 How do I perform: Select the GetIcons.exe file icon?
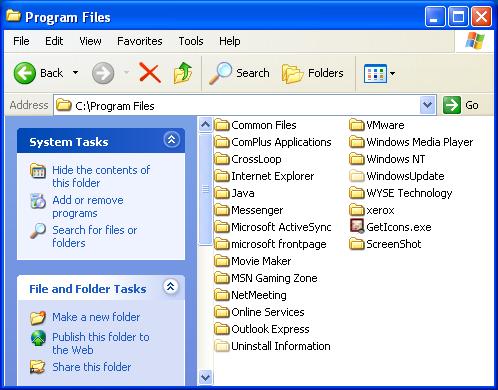357,226
